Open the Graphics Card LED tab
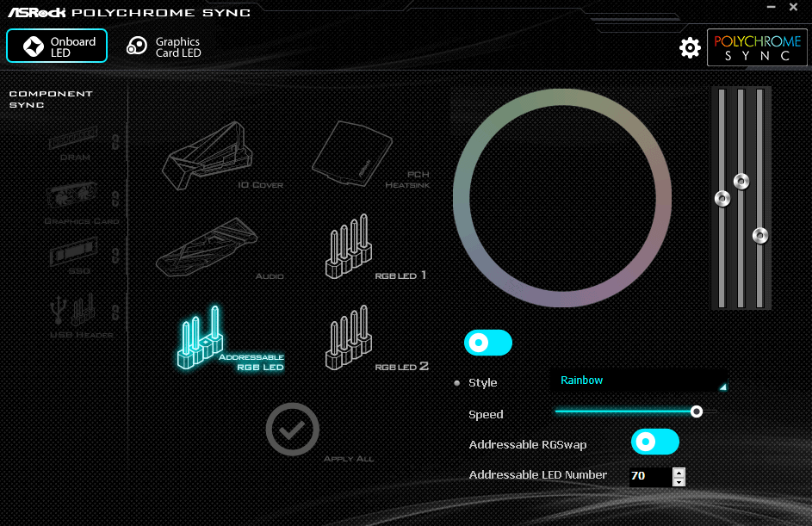Screen dimensions: 812x526 click(164, 46)
